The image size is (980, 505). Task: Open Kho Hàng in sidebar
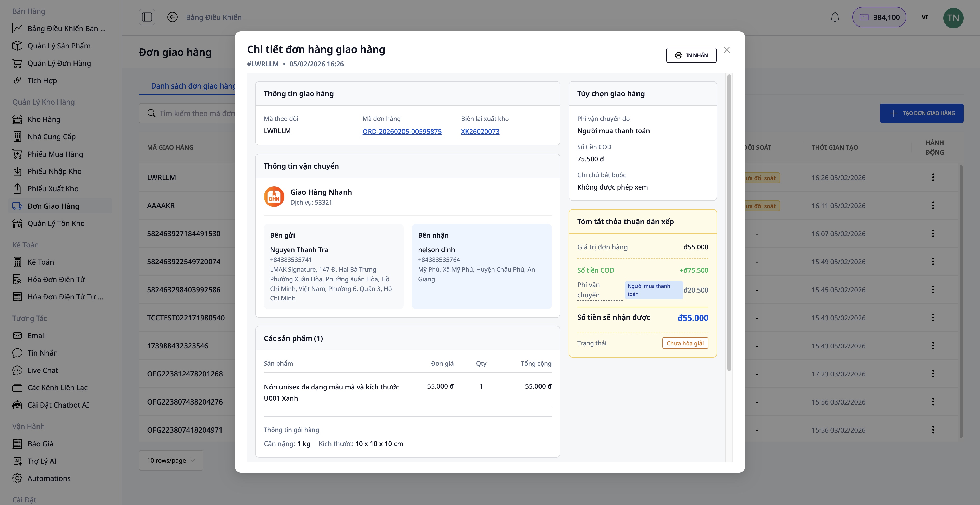[44, 119]
